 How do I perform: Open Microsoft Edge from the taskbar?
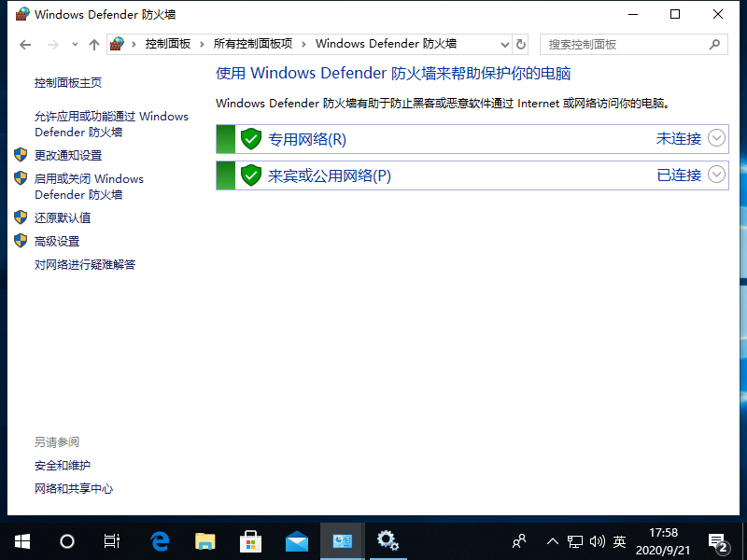pos(160,540)
